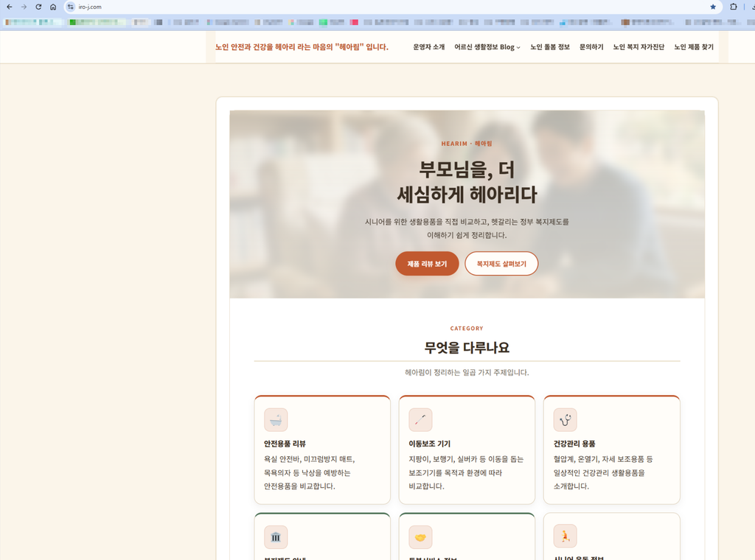Open the 안전용품 리뷰 card title
The image size is (755, 560).
285,444
